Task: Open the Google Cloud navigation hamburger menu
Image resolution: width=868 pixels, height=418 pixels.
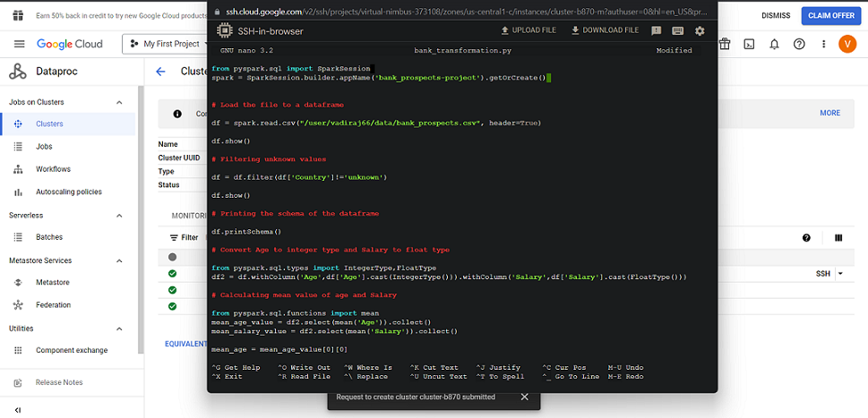Action: coord(20,44)
